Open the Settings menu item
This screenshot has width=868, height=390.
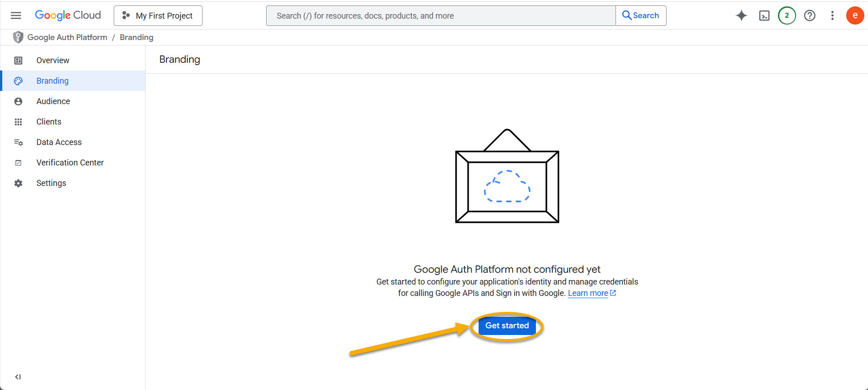coord(73,183)
